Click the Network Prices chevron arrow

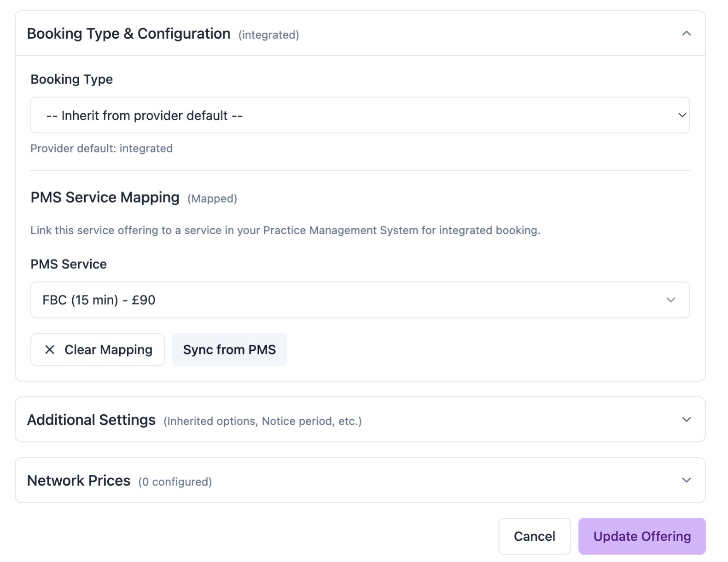pyautogui.click(x=686, y=481)
